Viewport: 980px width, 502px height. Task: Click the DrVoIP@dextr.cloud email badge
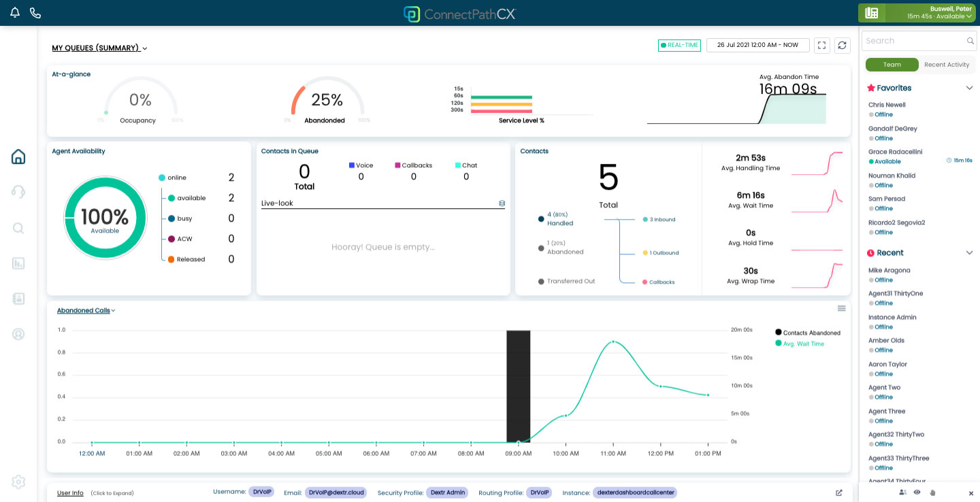[336, 492]
